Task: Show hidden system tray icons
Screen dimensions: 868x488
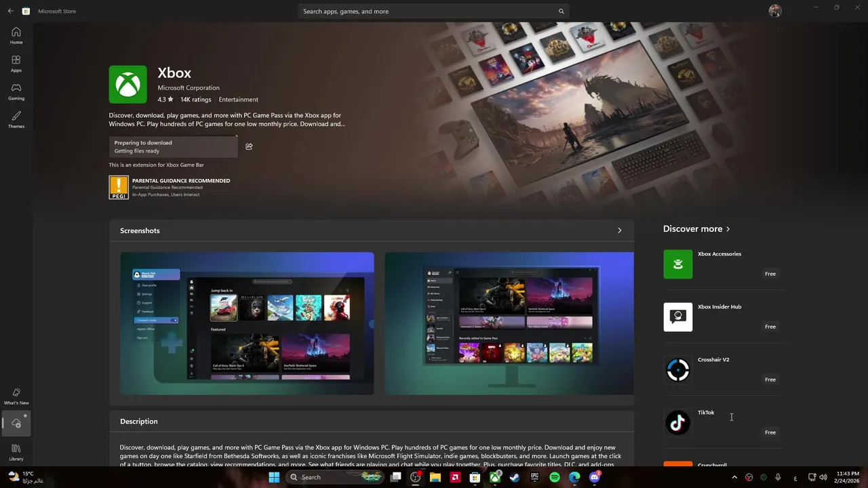Action: tap(734, 477)
